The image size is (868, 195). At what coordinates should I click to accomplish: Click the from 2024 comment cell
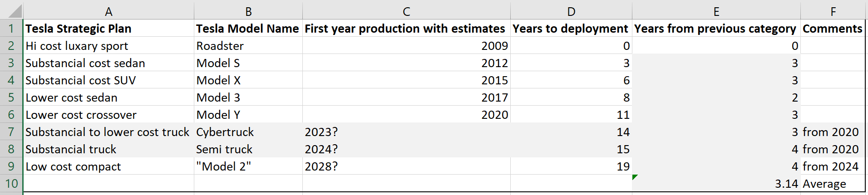(833, 166)
